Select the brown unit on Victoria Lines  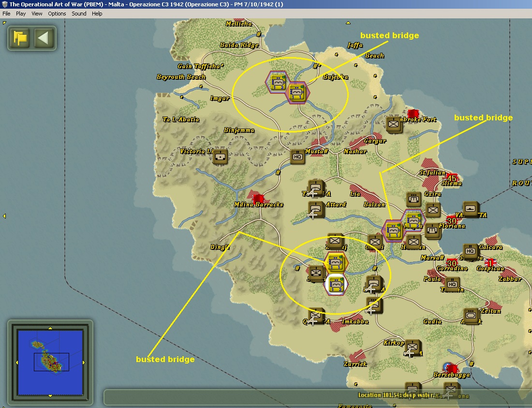(x=220, y=157)
